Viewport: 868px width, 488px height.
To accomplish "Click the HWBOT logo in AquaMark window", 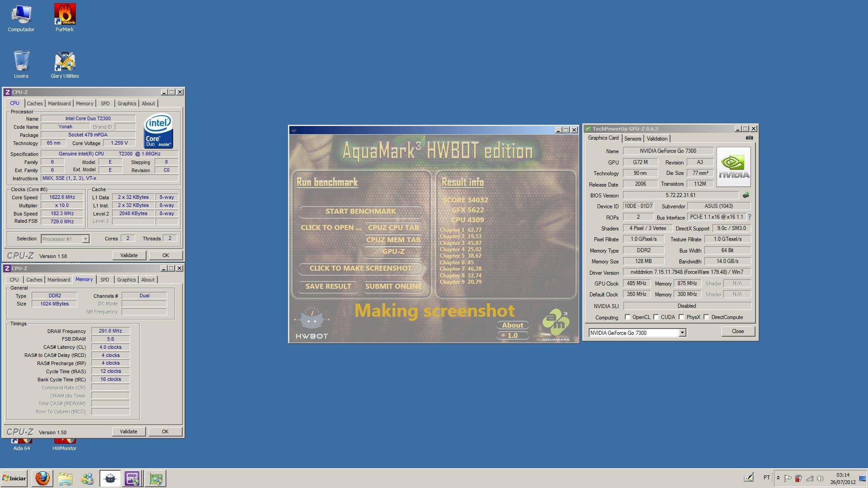I will pos(311,323).
